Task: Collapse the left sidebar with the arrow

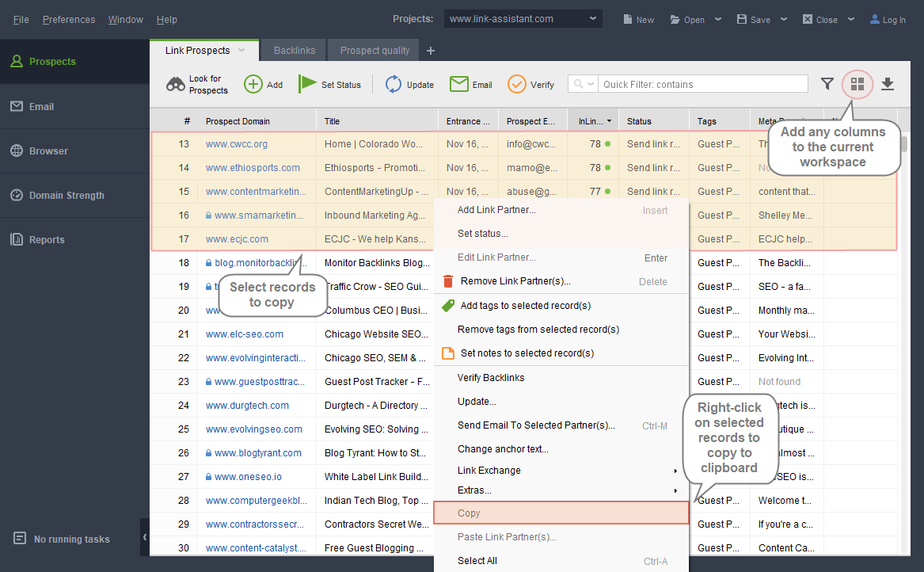Action: click(x=145, y=537)
